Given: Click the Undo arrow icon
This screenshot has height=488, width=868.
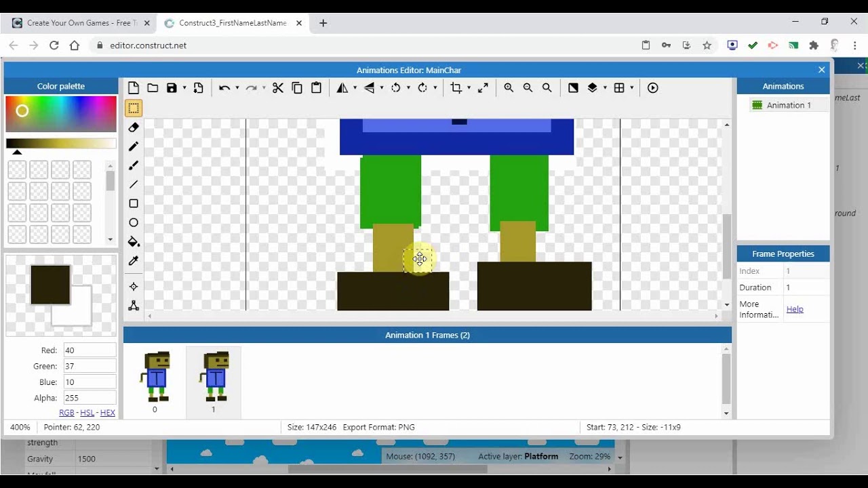Looking at the screenshot, I should click(224, 88).
